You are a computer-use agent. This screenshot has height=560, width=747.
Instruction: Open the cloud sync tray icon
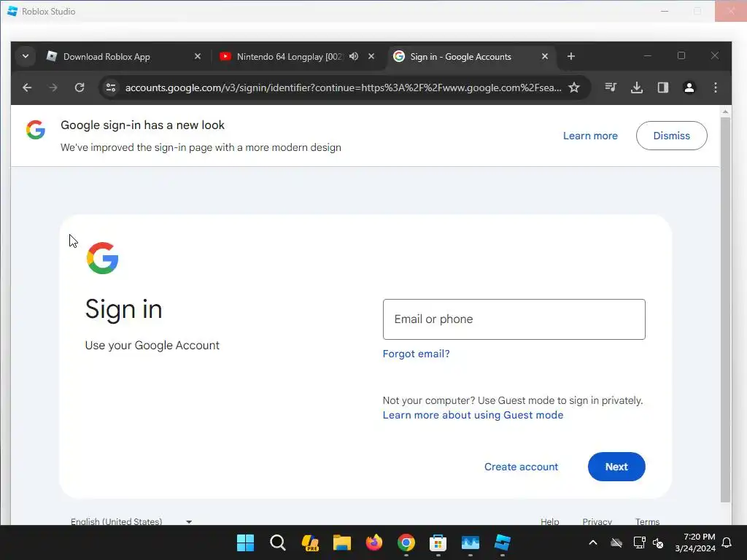click(616, 542)
